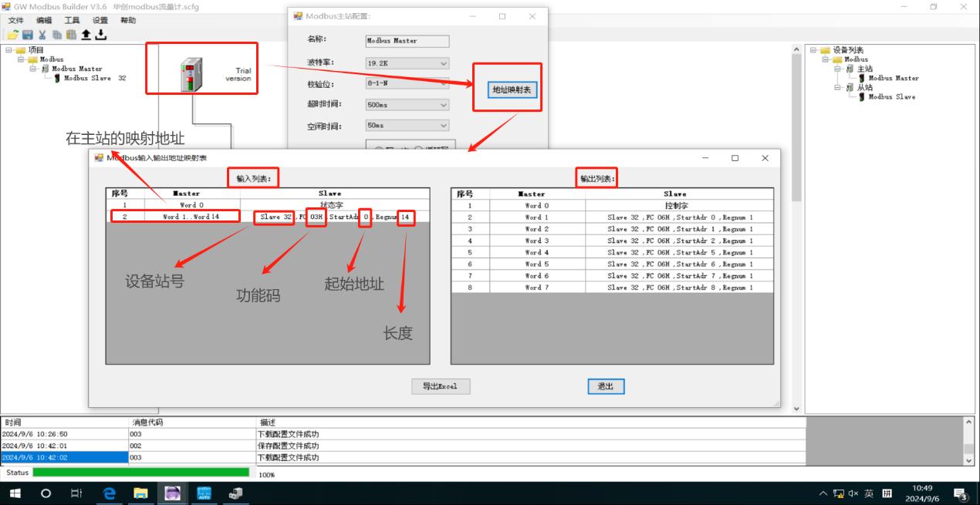The width and height of the screenshot is (980, 505).
Task: Open the 波特率 19.2K dropdown
Action: [x=407, y=63]
